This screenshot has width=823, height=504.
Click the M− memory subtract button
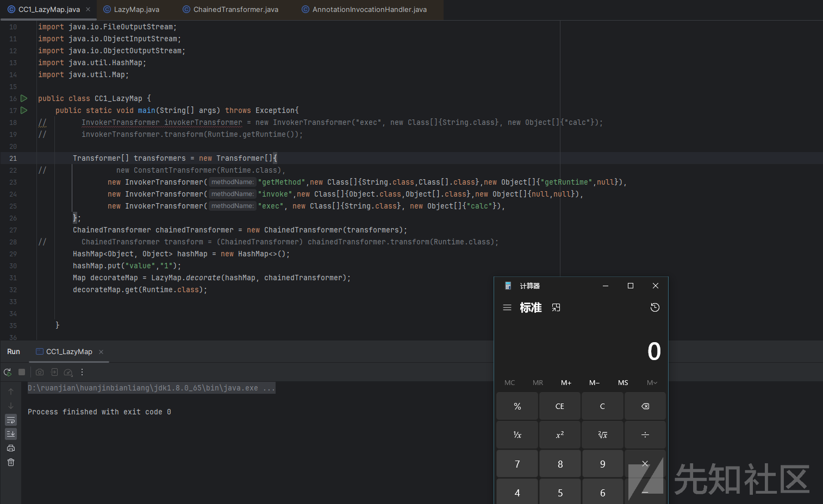(594, 383)
